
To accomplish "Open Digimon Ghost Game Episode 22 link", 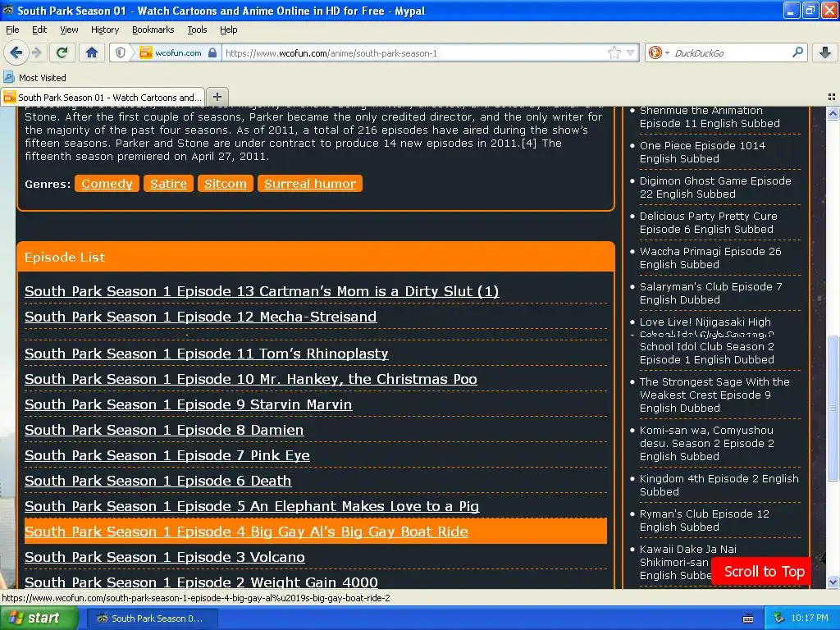I will (715, 188).
